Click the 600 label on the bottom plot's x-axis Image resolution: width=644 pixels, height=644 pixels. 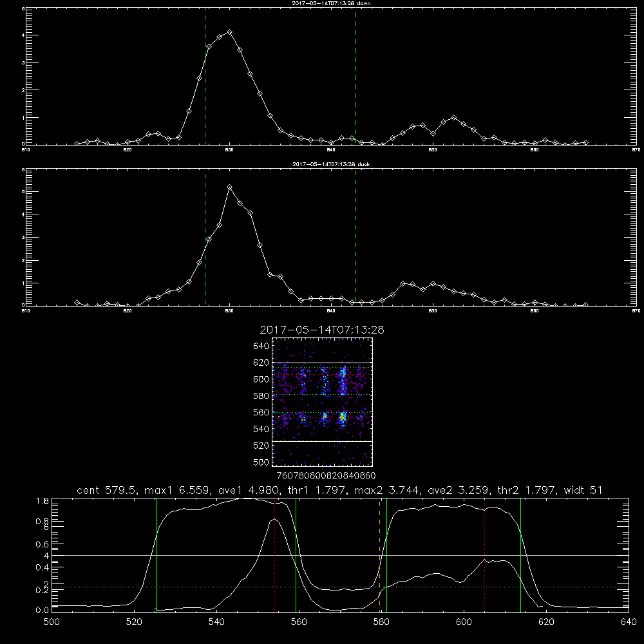coord(464,622)
